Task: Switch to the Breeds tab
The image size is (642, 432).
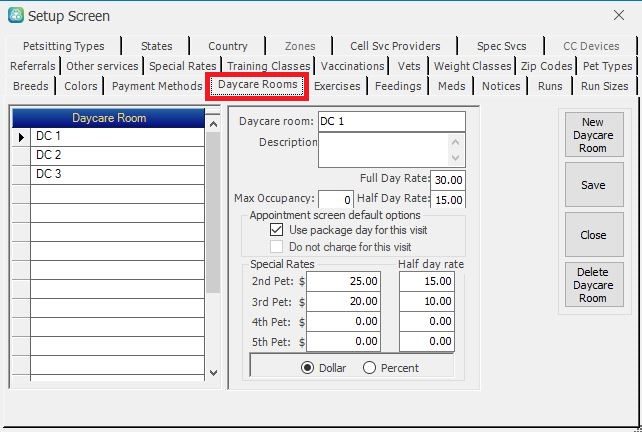Action: pos(30,86)
